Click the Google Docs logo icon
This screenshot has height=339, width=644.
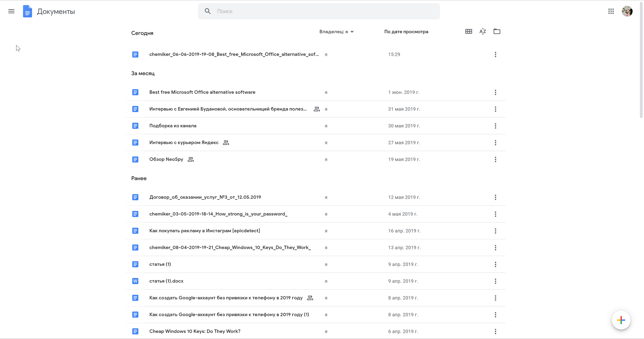tap(27, 11)
